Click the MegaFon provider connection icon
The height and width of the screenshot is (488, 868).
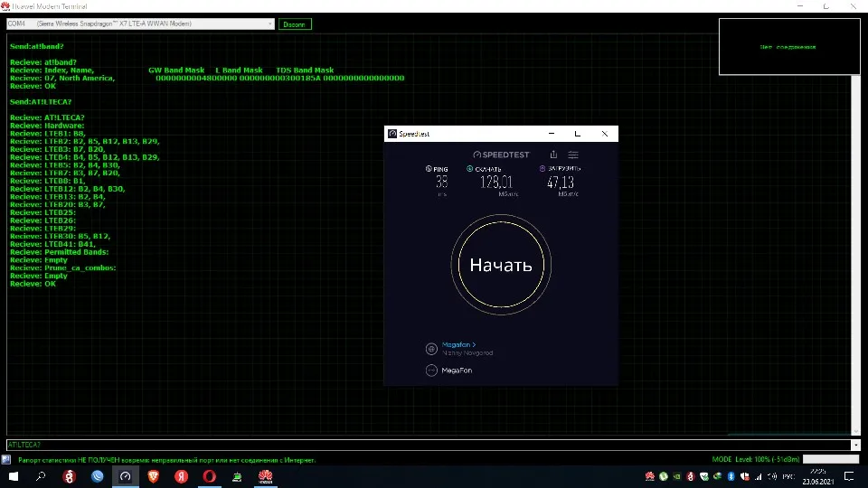click(x=431, y=371)
